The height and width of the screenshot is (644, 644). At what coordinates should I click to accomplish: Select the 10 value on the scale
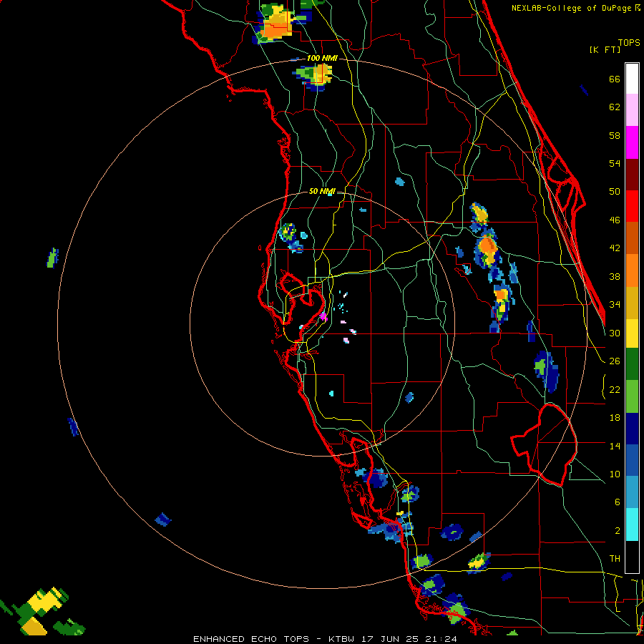(615, 474)
